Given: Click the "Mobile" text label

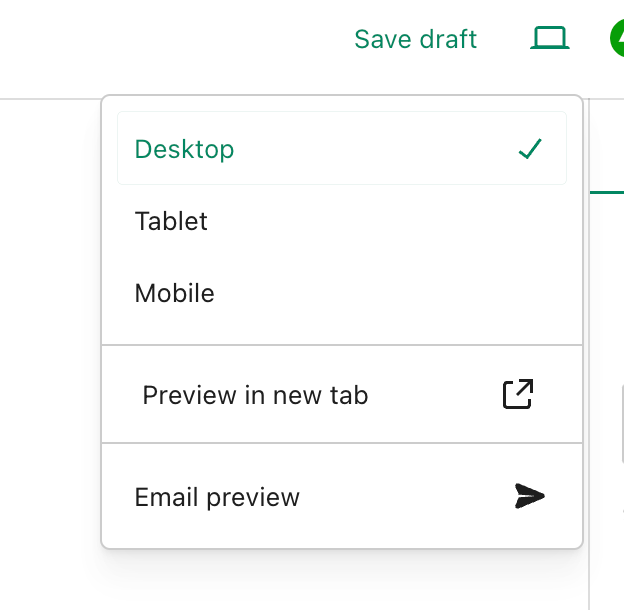Looking at the screenshot, I should [x=175, y=293].
